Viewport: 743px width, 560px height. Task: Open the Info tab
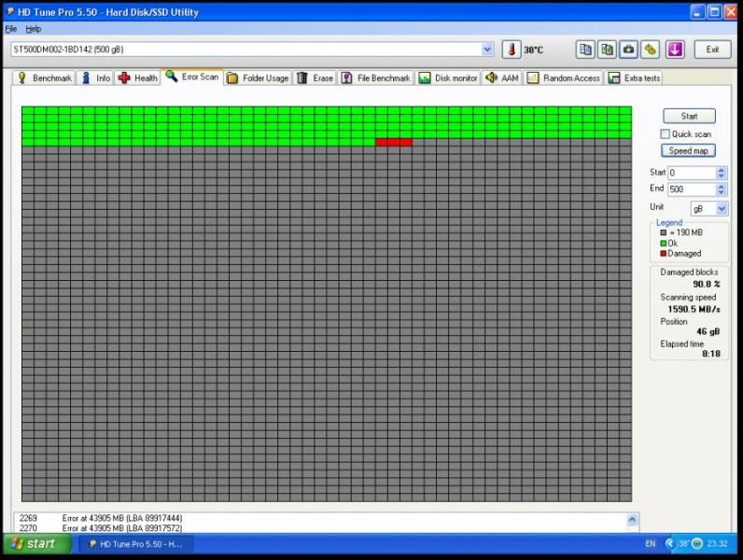point(95,78)
